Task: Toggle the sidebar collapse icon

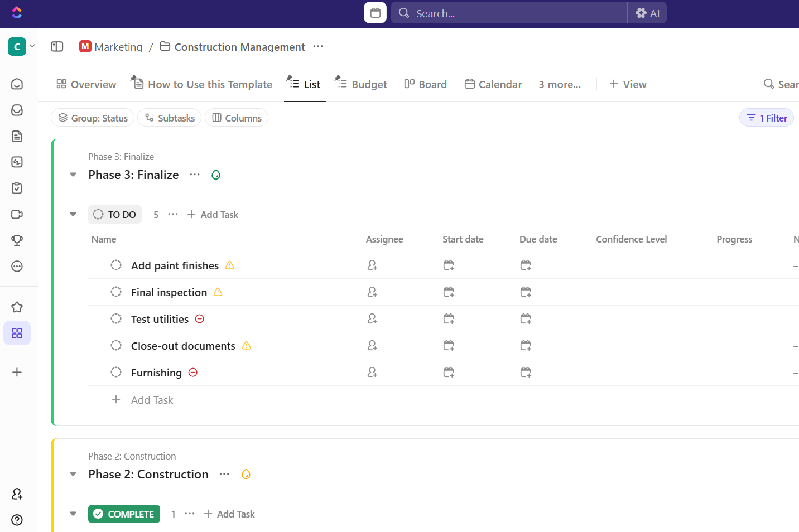Action: (57, 46)
